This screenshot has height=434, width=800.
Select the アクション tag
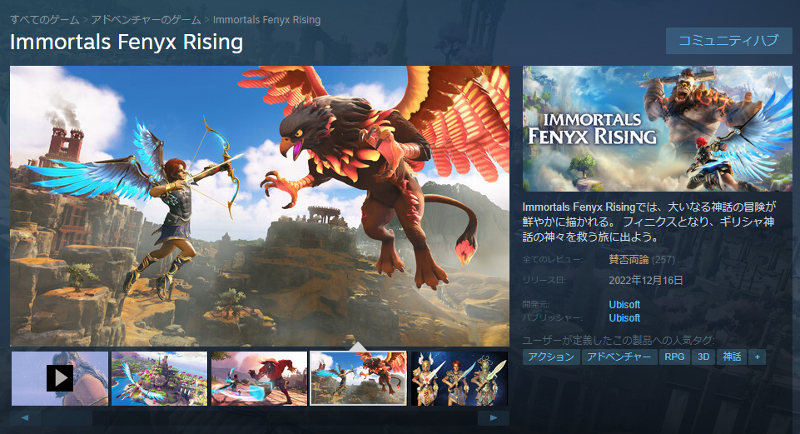[x=552, y=357]
